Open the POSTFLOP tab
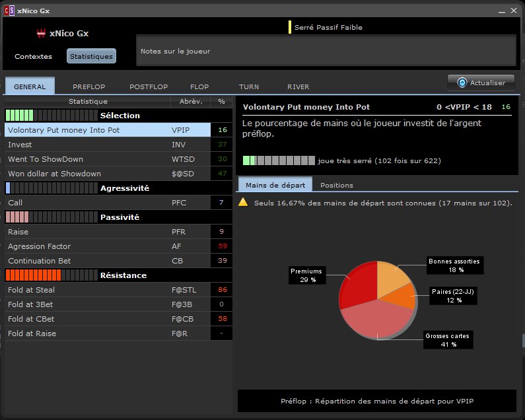The image size is (525, 420). pyautogui.click(x=149, y=87)
